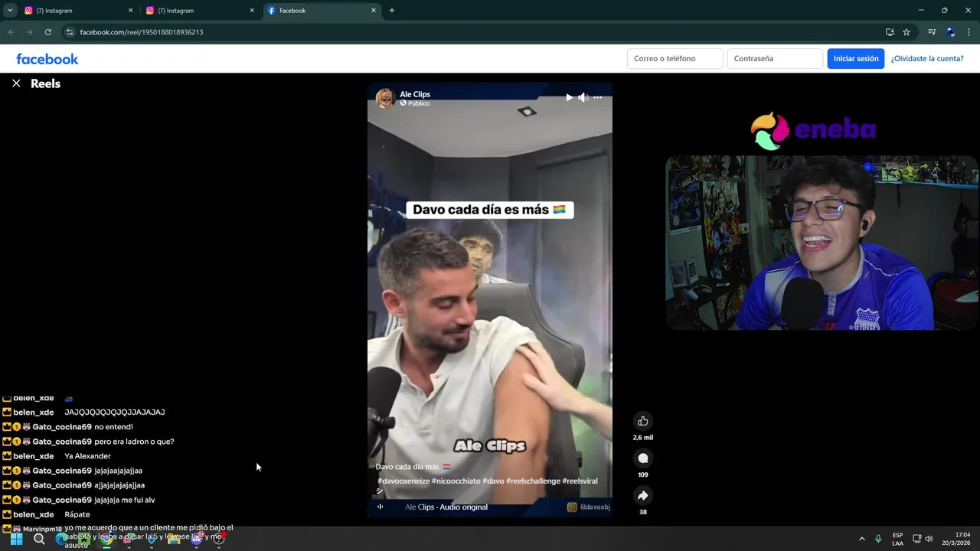Click the Facebook logo
980x551 pixels.
click(x=47, y=59)
